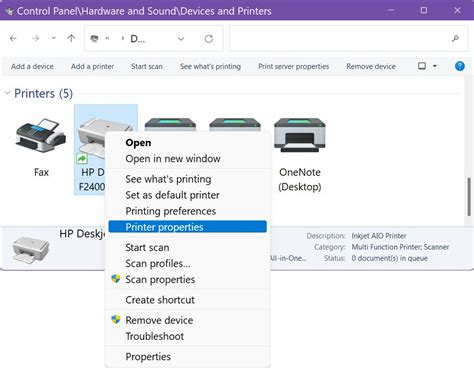Click the change view icon
Image resolution: width=474 pixels, height=368 pixels.
tap(422, 66)
